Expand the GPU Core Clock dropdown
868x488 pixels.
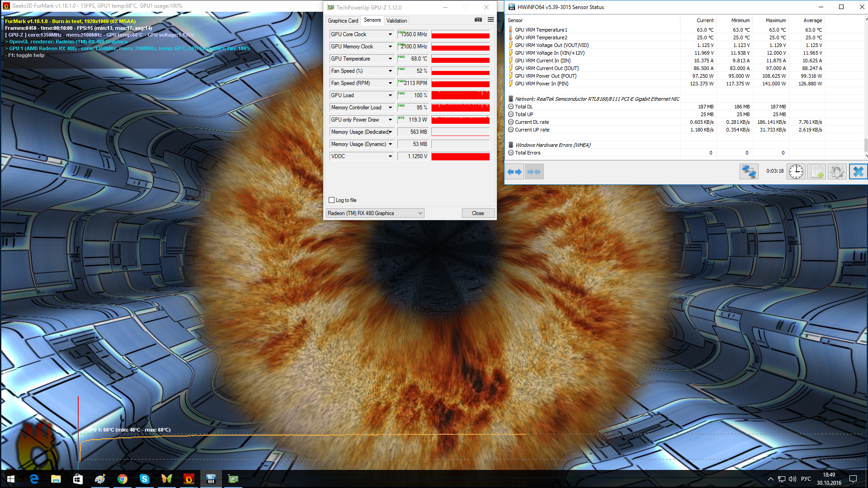tap(390, 34)
